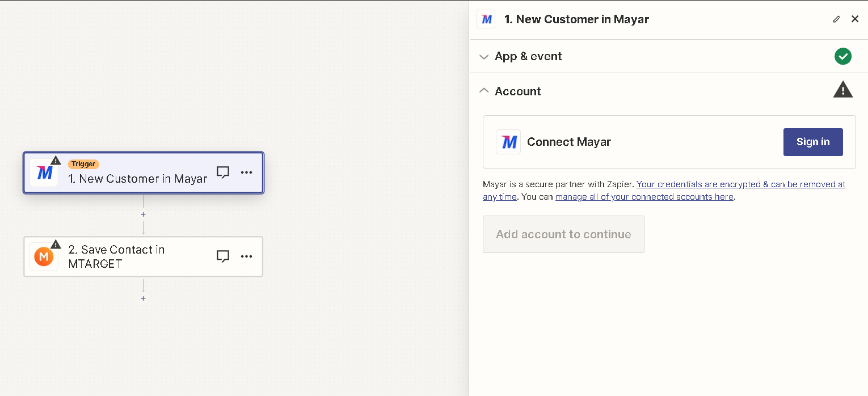868x396 pixels.
Task: Click the Account section title
Action: point(518,91)
